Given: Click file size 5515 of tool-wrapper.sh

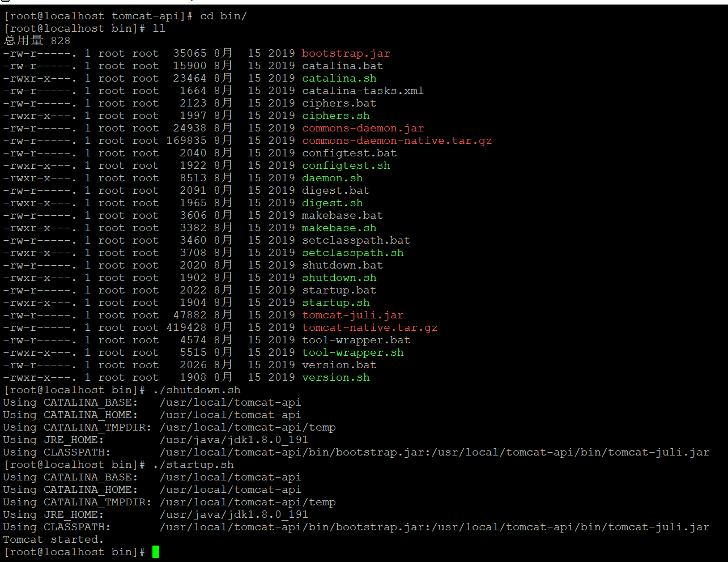Looking at the screenshot, I should 193,352.
